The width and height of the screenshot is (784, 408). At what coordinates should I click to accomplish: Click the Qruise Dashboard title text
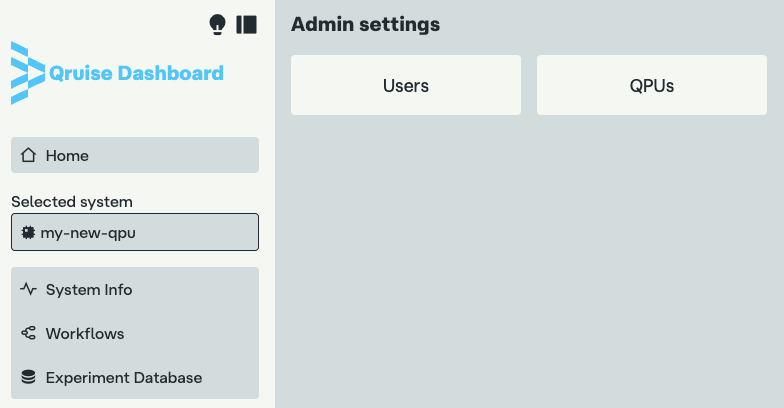coord(136,73)
